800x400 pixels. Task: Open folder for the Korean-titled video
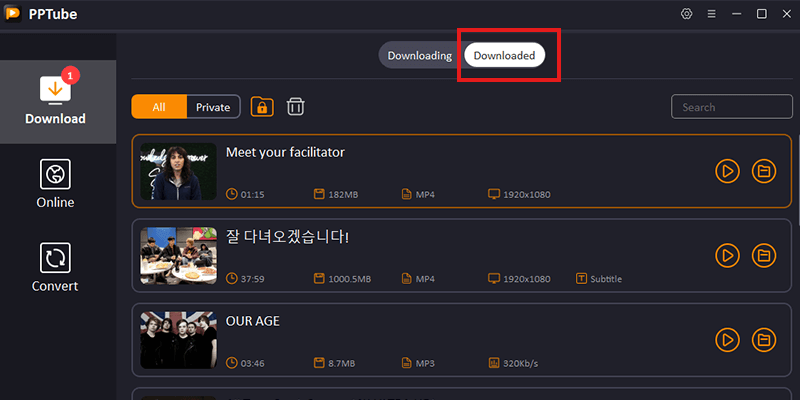coord(764,255)
